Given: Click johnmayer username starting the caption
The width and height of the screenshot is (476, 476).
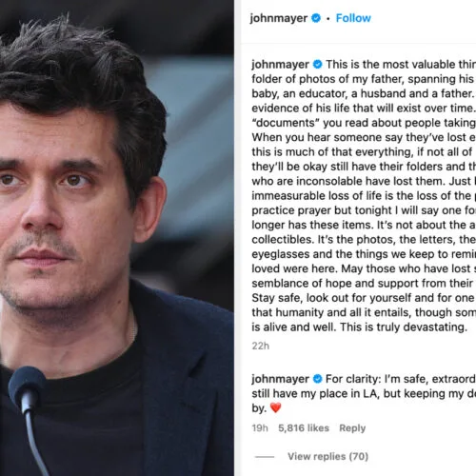Looking at the screenshot, I should [x=280, y=65].
